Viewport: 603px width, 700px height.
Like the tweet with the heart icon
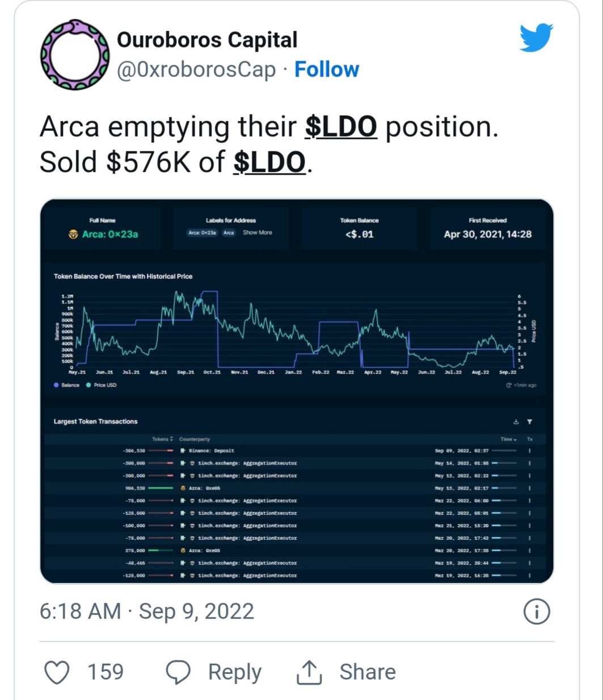click(57, 672)
